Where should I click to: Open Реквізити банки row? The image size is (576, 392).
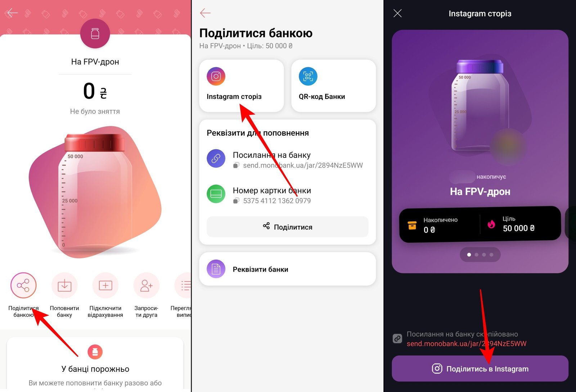pyautogui.click(x=287, y=269)
